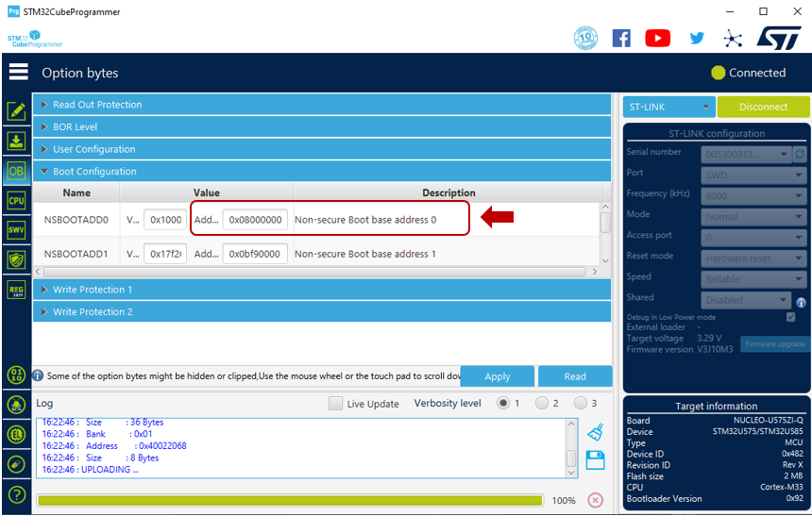Open Memory & File editing sidebar icon

[16, 110]
